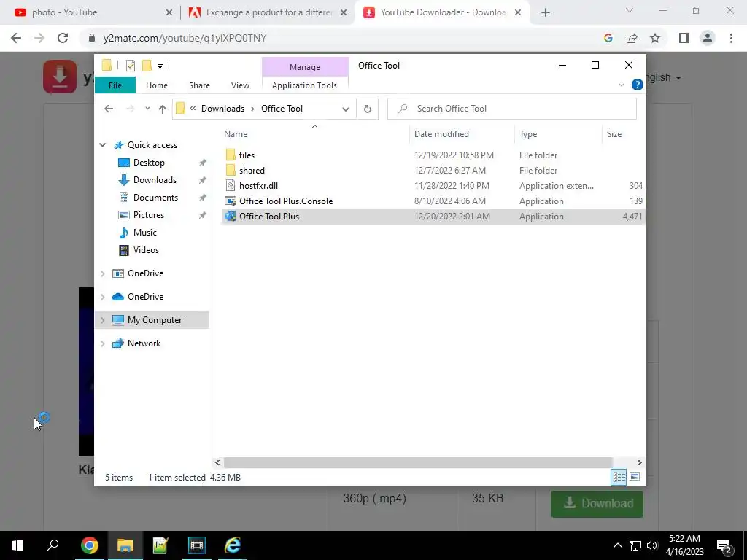Click the green Download button on y2mate

click(x=597, y=504)
